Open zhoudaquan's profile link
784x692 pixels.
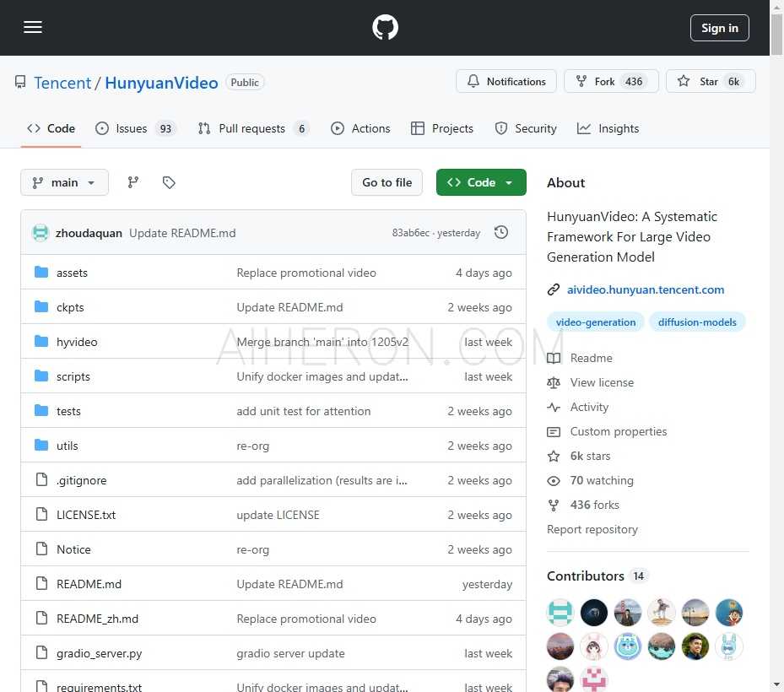click(x=89, y=233)
